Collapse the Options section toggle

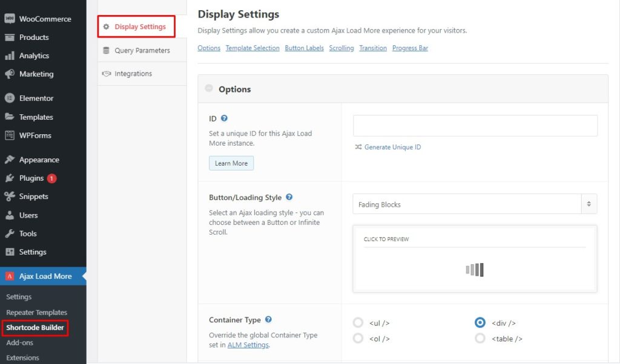pos(209,88)
